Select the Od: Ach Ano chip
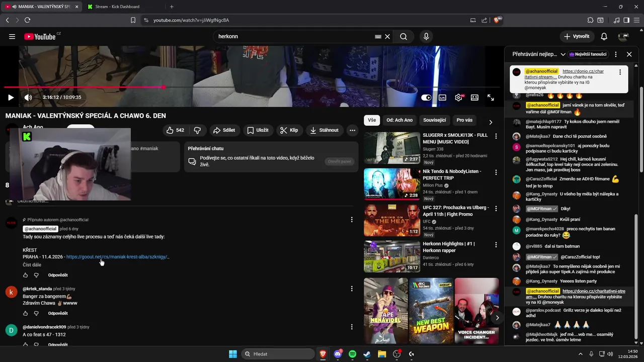The width and height of the screenshot is (644, 362). tap(399, 120)
